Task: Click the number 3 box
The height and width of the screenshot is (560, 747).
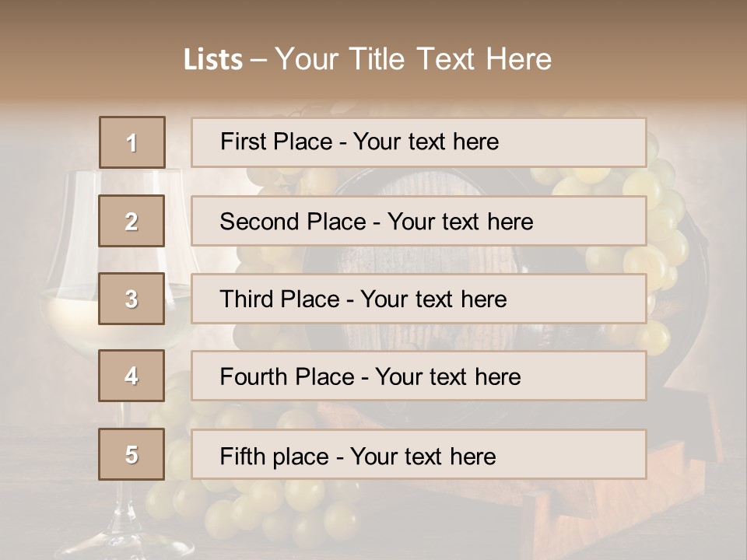Action: (132, 299)
